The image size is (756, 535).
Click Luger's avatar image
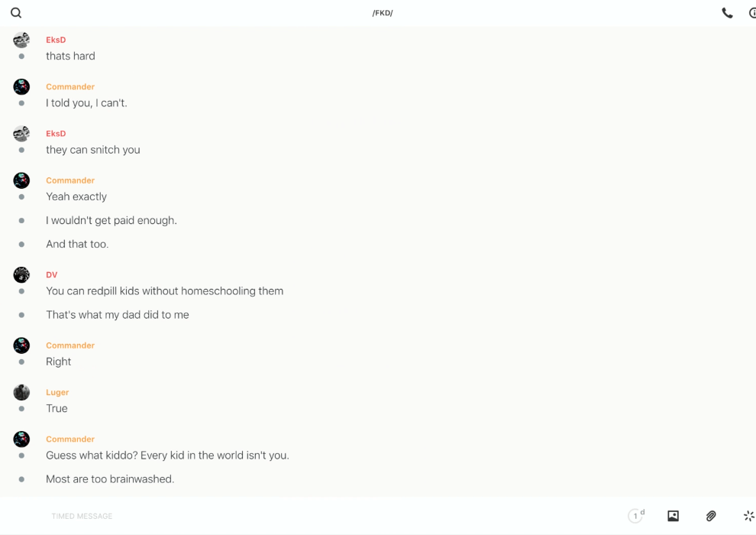pyautogui.click(x=21, y=392)
